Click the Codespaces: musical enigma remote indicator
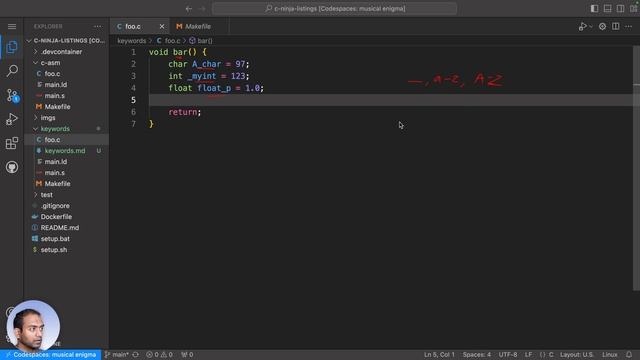The height and width of the screenshot is (360, 640). pos(51,355)
